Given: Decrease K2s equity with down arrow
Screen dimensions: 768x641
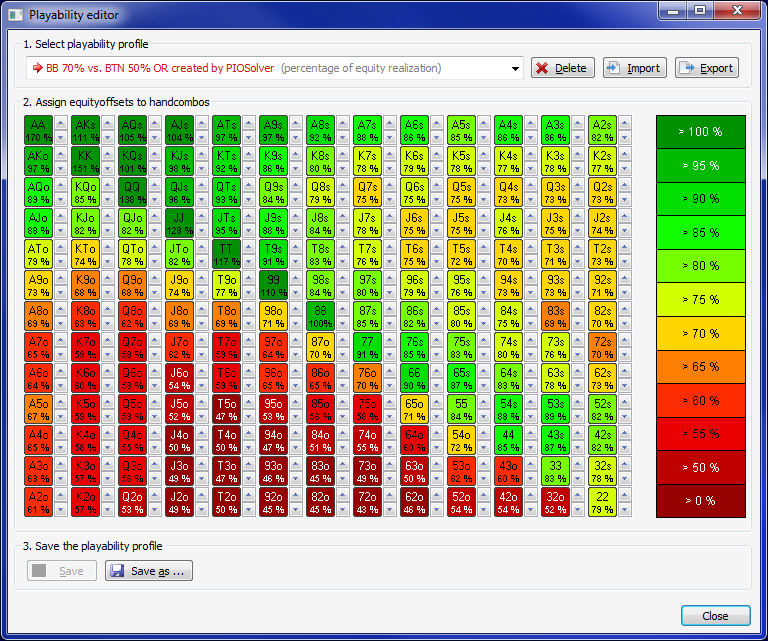Looking at the screenshot, I should (x=625, y=168).
